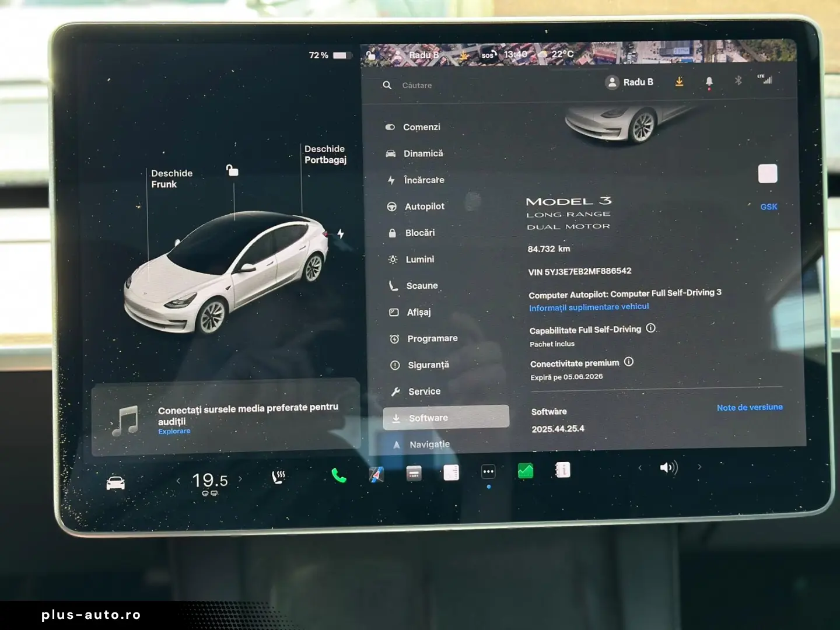Open the owner's manual info app
The image size is (840, 630).
pyautogui.click(x=563, y=470)
